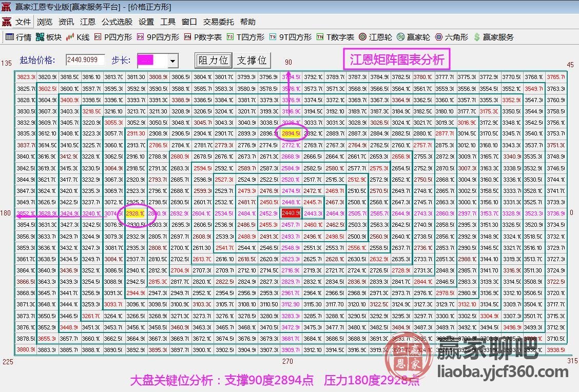Open the P数字表 price number table icon
Image resolution: width=579 pixels, height=392 pixels.
pos(187,37)
